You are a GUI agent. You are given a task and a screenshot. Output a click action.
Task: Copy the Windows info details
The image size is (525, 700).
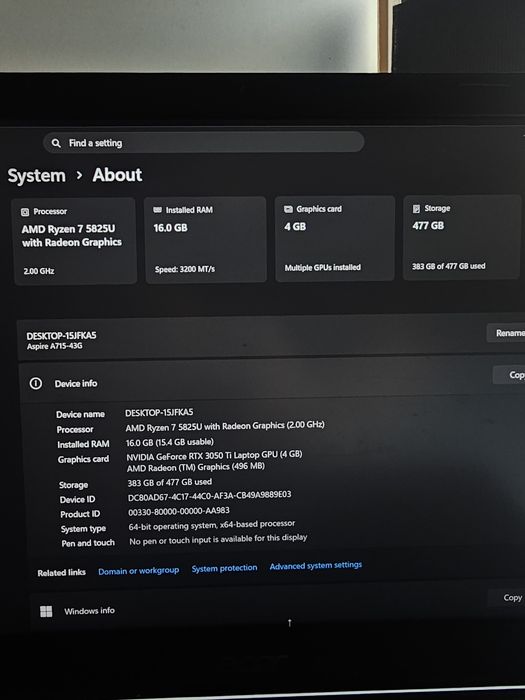pyautogui.click(x=509, y=598)
